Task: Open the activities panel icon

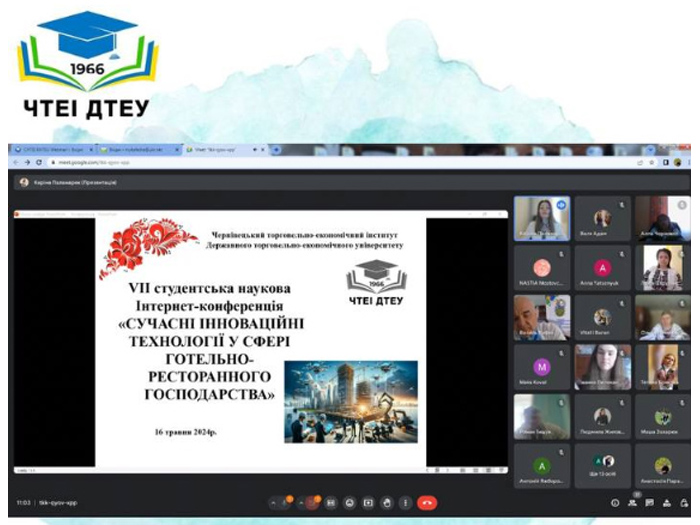Action: tap(666, 502)
